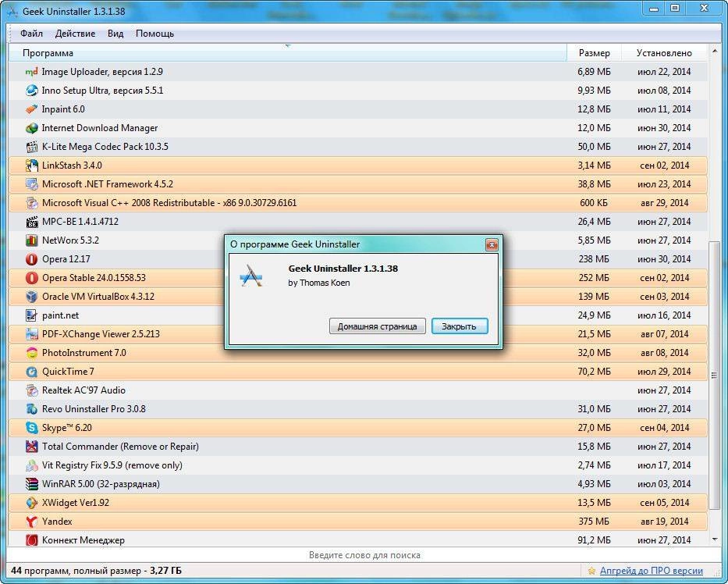This screenshot has height=584, width=728.
Task: Select the Realtek AC'97 Audio row name
Action: coord(83,390)
